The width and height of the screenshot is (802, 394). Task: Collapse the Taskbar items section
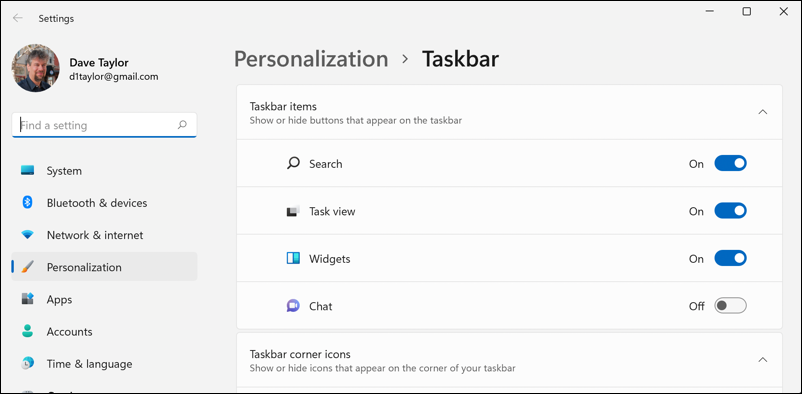point(763,112)
